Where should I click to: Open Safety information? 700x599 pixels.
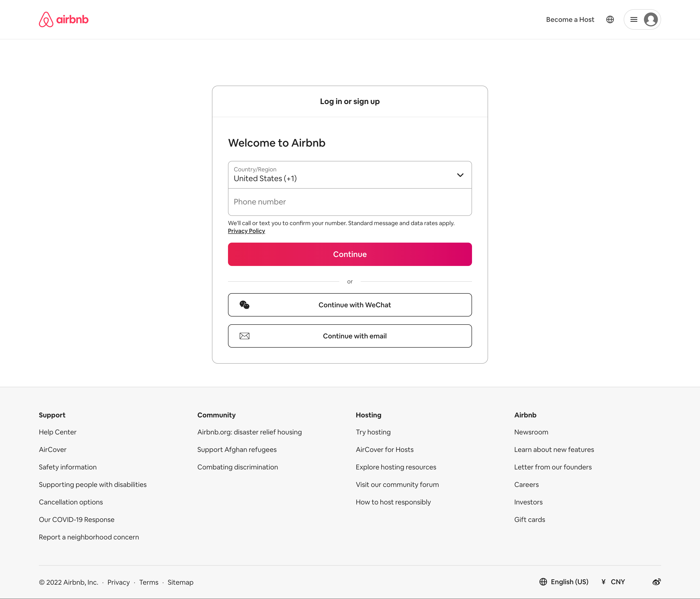point(68,467)
